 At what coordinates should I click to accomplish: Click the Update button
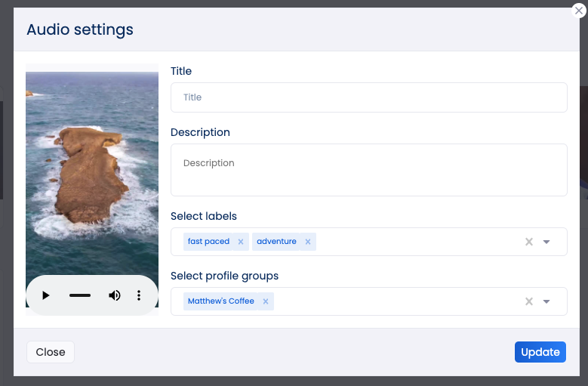540,352
